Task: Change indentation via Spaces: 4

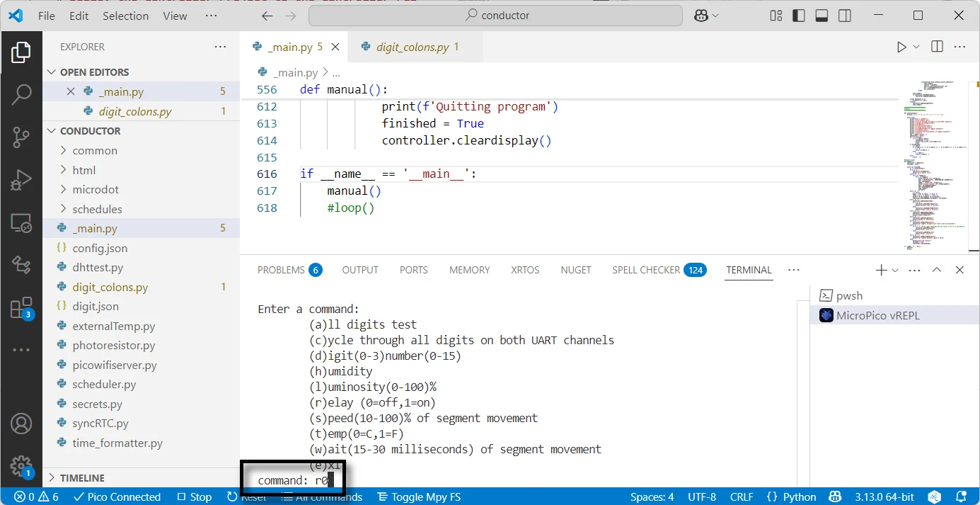Action: click(x=652, y=497)
